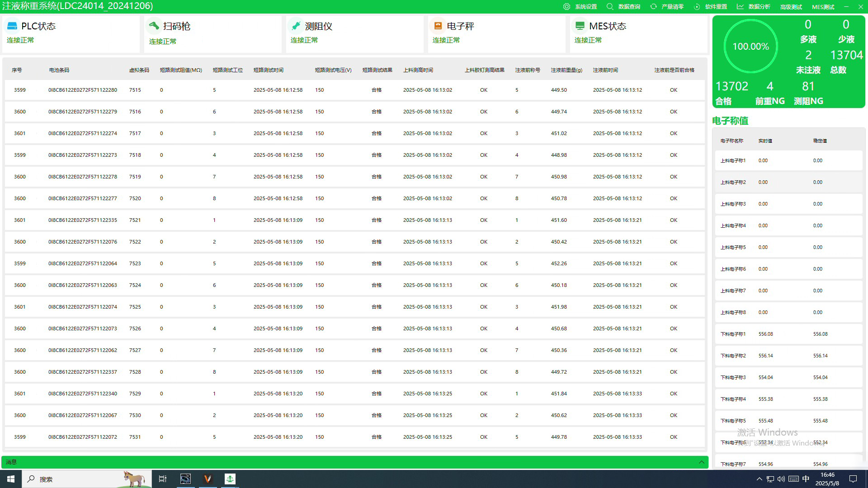Open 系统设置 gear icon in the top bar

[x=566, y=7]
